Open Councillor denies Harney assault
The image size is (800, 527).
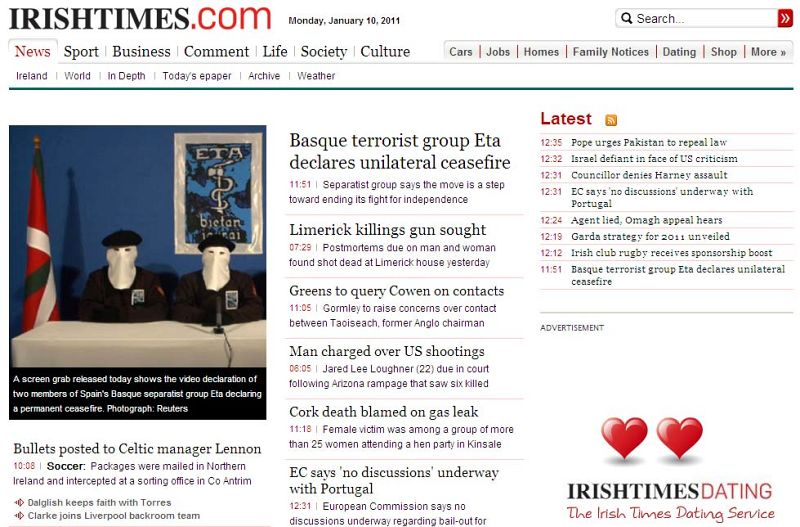click(649, 175)
